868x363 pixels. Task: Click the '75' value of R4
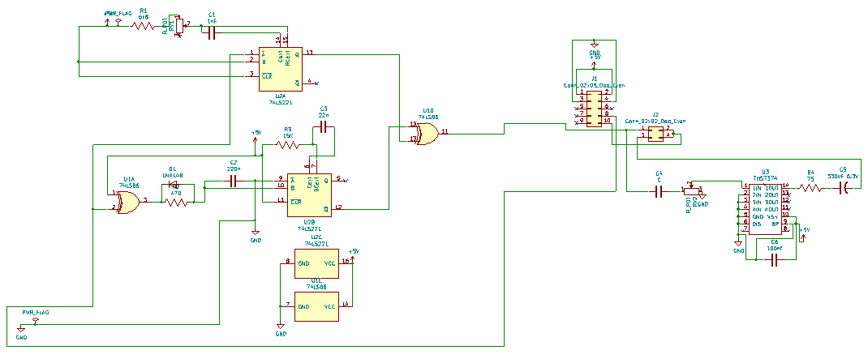pyautogui.click(x=811, y=178)
